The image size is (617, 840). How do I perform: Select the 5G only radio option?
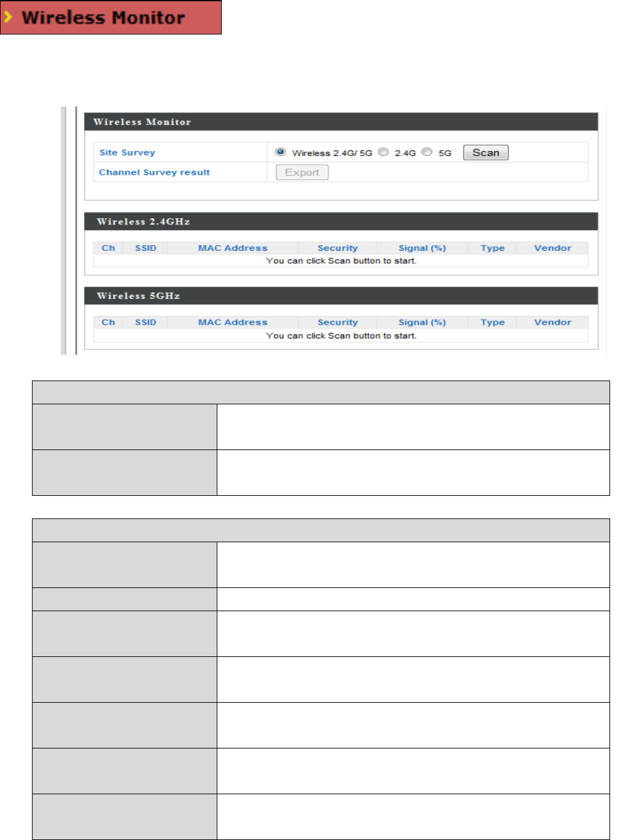point(427,152)
